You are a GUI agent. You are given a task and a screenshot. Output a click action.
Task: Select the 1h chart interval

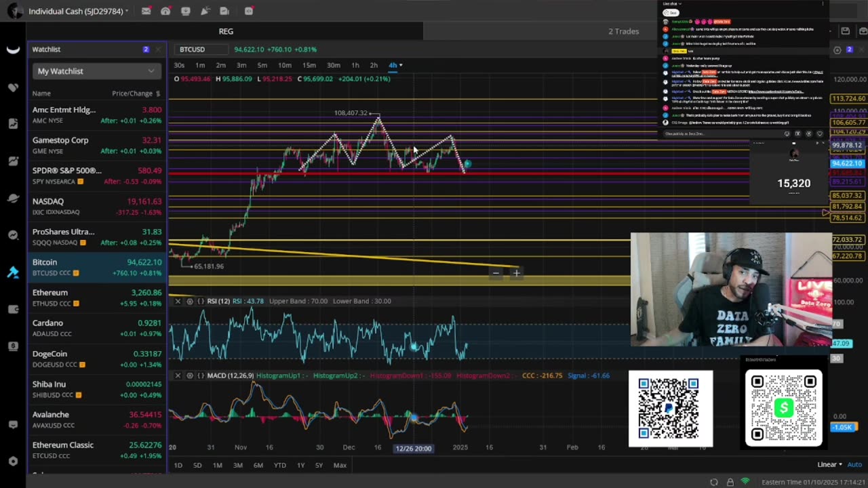point(355,65)
